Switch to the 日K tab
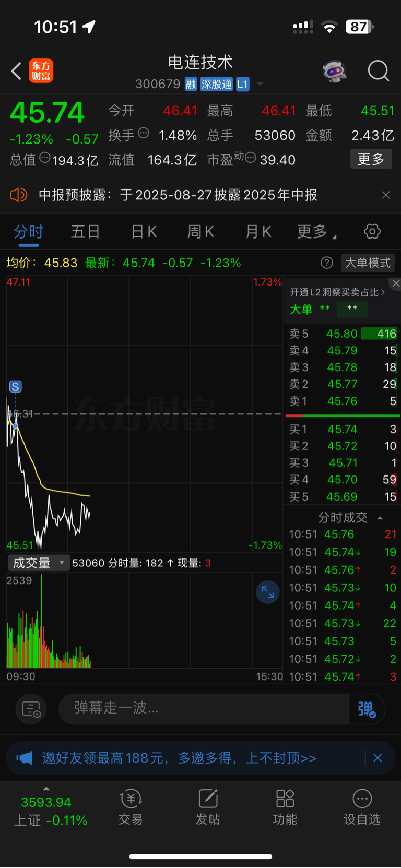Screen dimensions: 401x868 click(x=144, y=231)
